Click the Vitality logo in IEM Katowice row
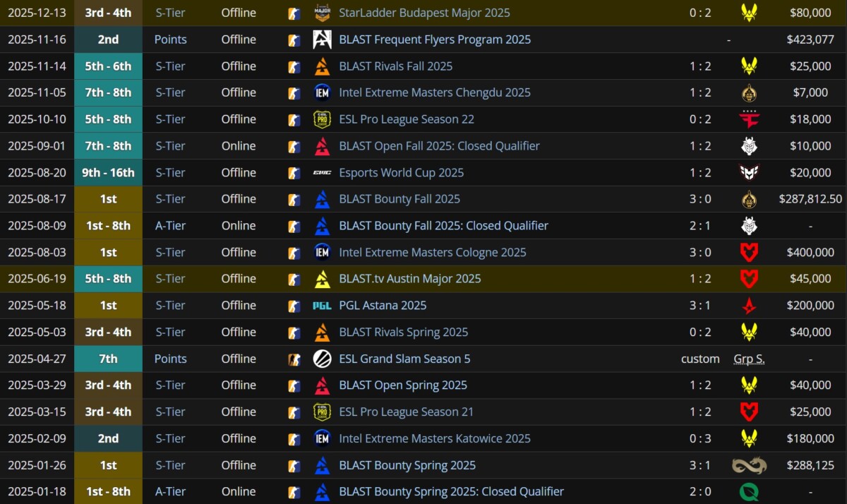Screen dimensions: 847x504 tap(749, 438)
